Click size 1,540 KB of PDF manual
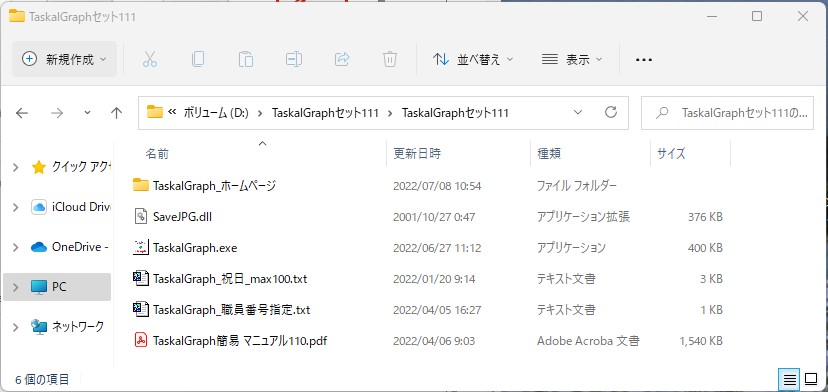 (701, 341)
